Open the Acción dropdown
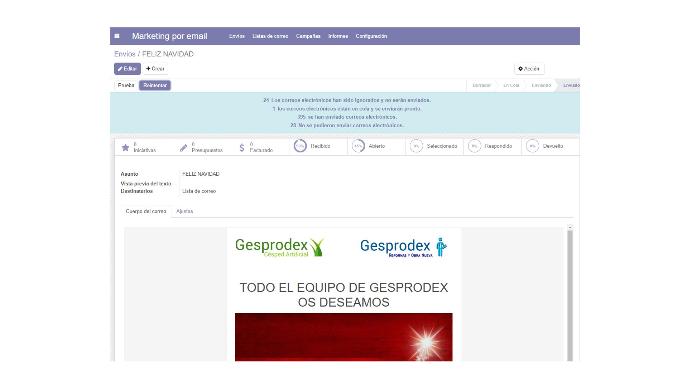The width and height of the screenshot is (690, 388). [529, 69]
